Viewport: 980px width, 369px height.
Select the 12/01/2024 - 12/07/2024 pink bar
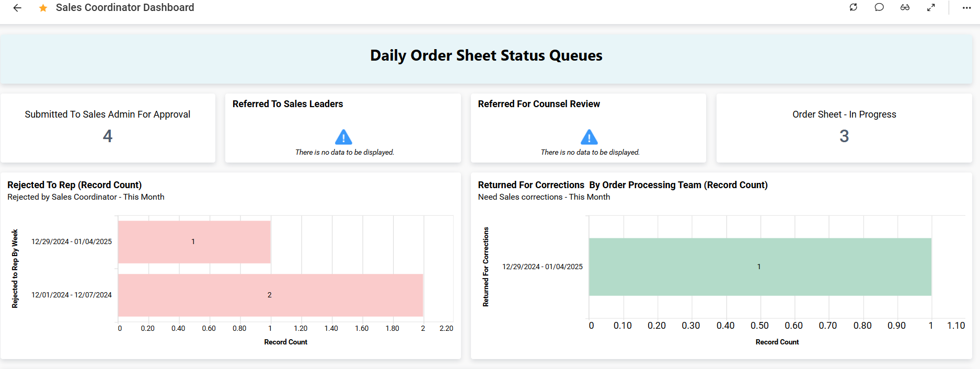coord(270,295)
